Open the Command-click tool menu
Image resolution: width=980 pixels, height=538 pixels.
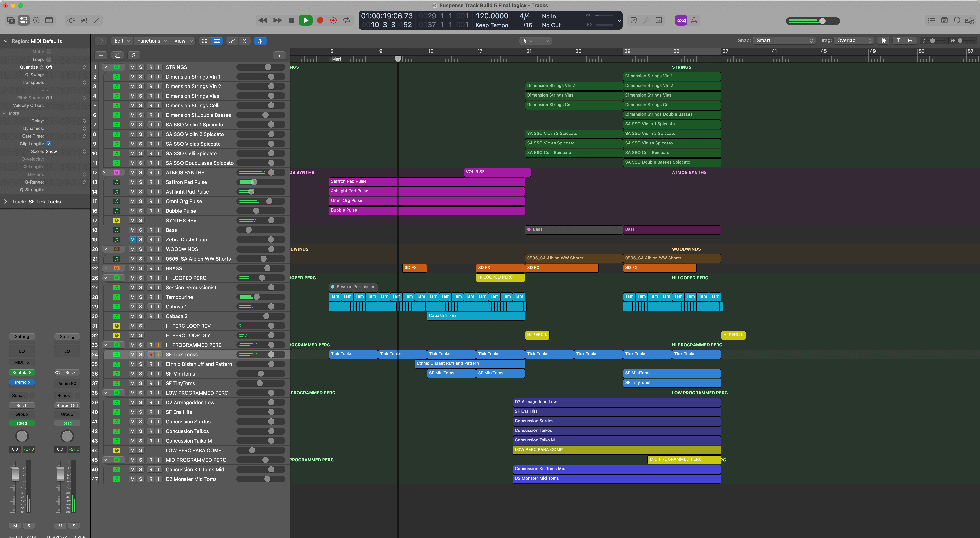[x=544, y=41]
